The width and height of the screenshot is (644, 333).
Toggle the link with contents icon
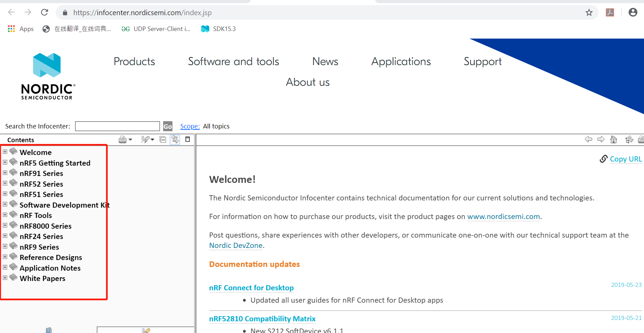coord(175,139)
